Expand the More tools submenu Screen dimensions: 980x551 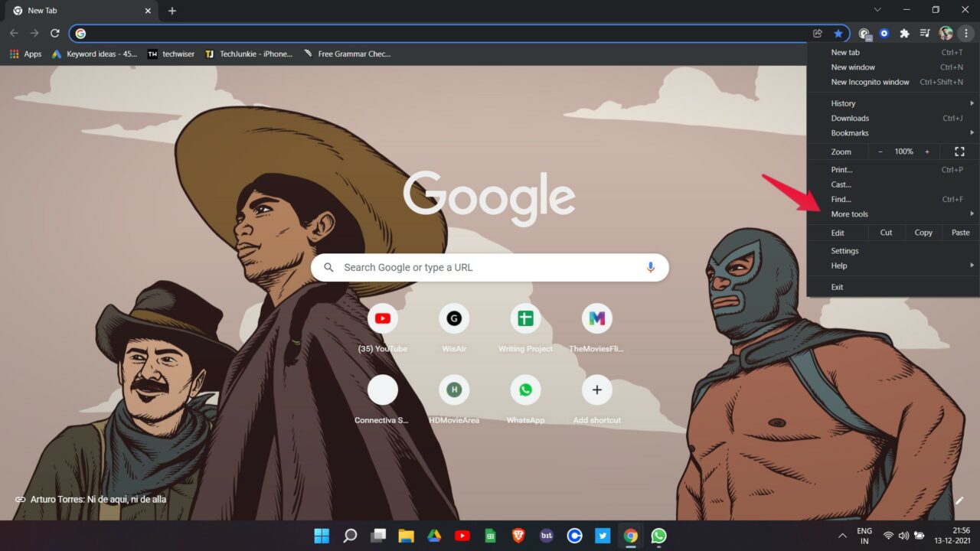pos(893,214)
